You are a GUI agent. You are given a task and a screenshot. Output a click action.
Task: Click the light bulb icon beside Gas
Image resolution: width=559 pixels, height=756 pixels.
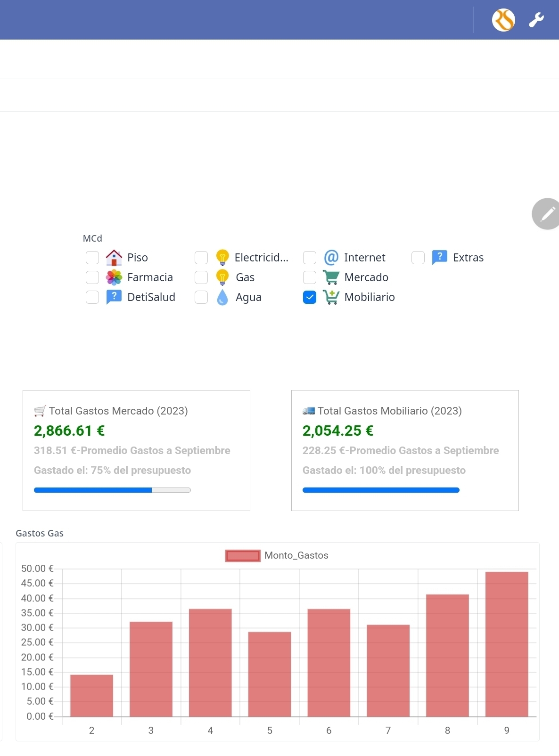[x=222, y=277]
